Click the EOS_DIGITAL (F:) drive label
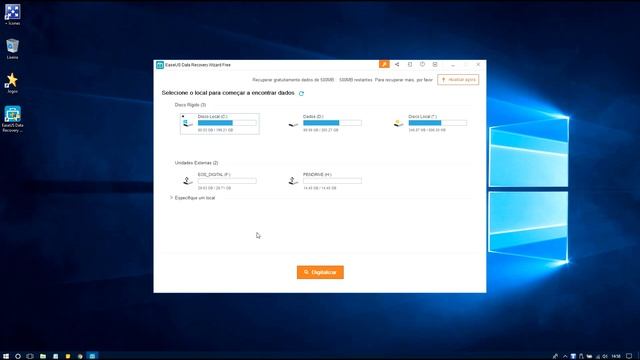640x360 pixels. 214,175
